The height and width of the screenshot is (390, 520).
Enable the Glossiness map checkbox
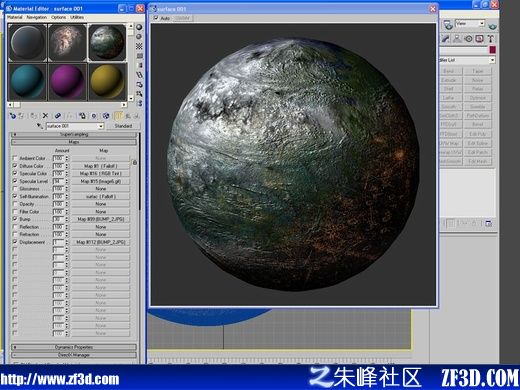[15, 189]
